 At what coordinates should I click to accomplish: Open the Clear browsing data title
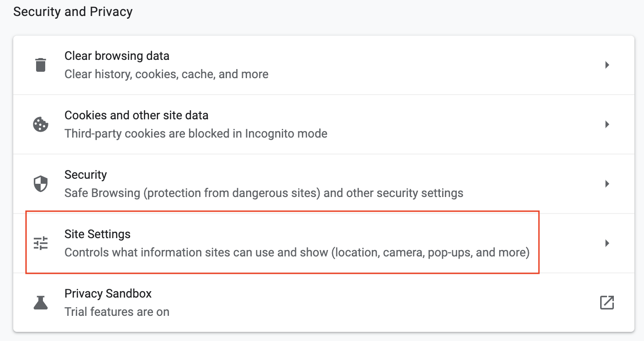tap(117, 56)
